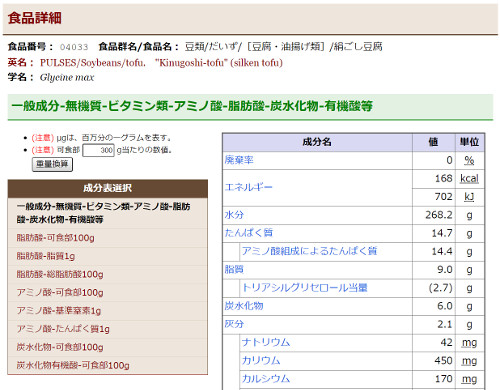
Task: Select アミノ酸-基準窒素1g table
Action: 59,311
